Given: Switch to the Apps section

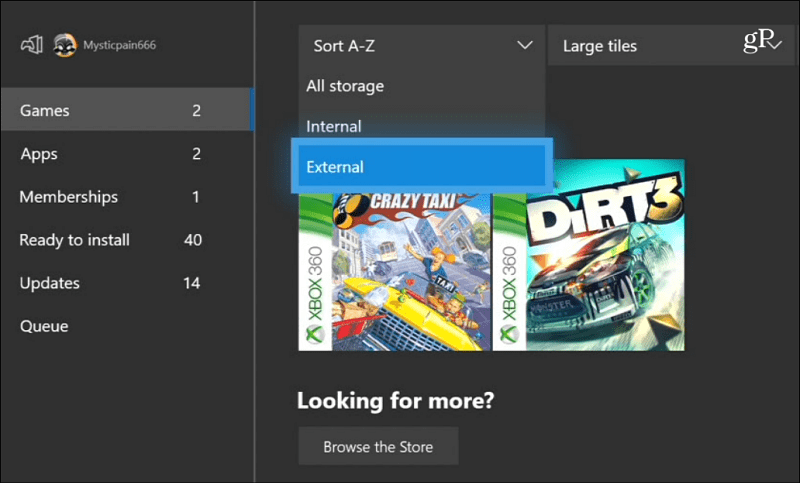Looking at the screenshot, I should [x=127, y=154].
